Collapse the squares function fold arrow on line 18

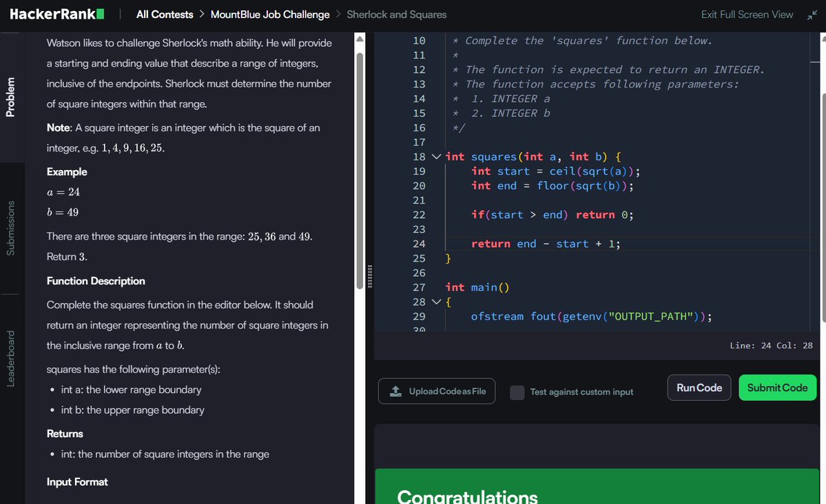[436, 156]
